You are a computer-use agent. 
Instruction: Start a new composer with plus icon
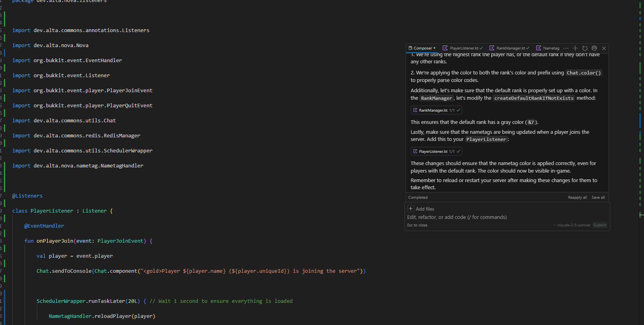tap(575, 48)
